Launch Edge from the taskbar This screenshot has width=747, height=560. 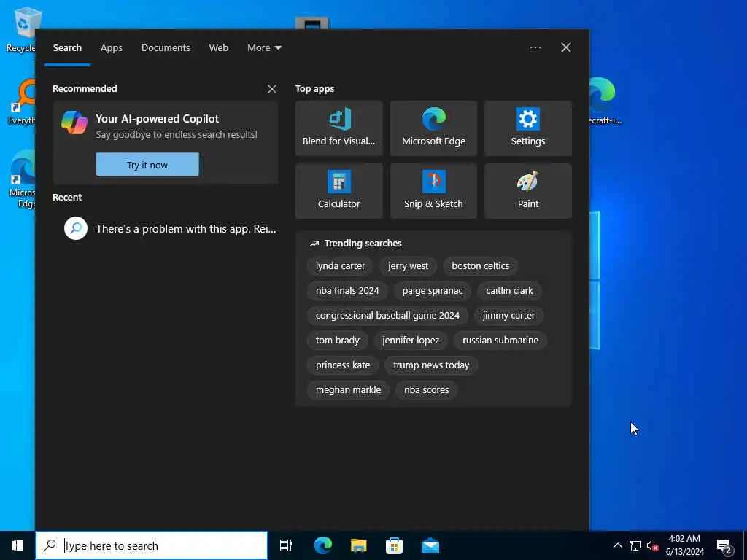[x=323, y=545]
